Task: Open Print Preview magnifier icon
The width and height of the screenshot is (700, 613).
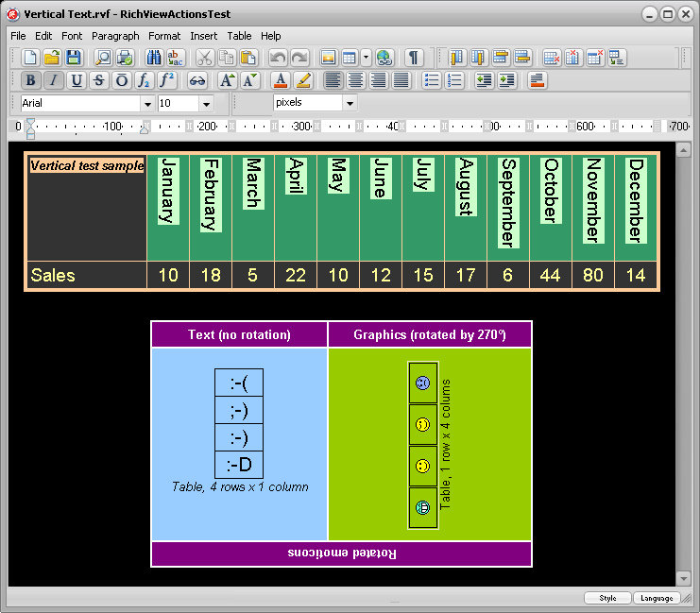Action: coord(102,59)
